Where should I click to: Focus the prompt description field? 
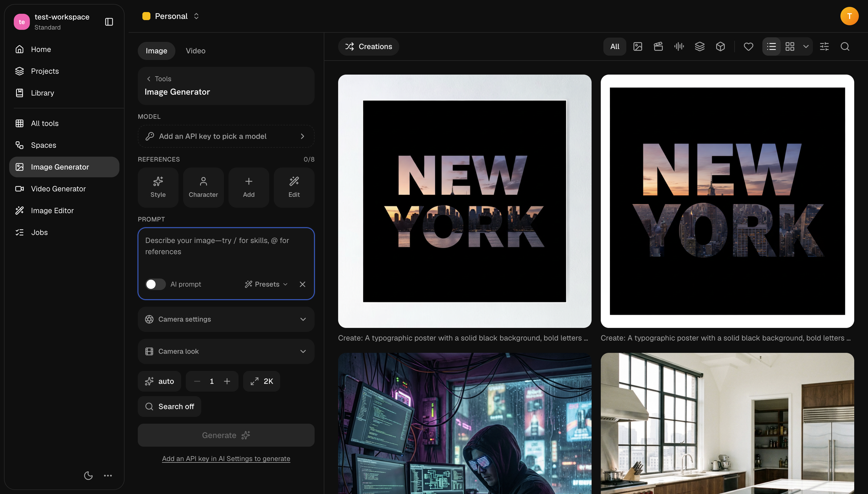[x=226, y=251]
